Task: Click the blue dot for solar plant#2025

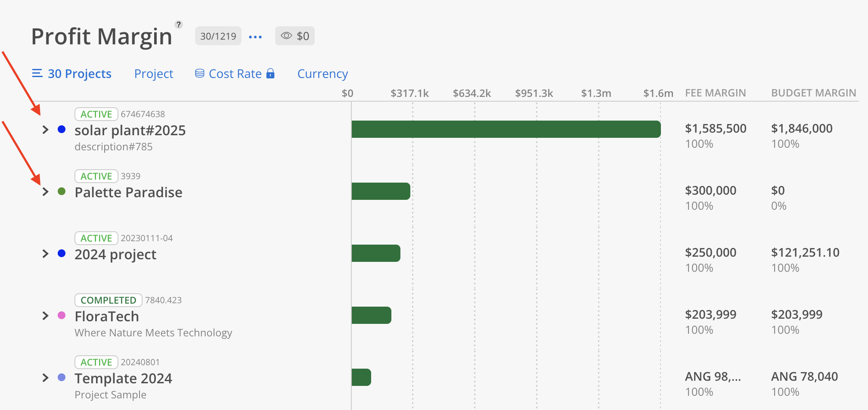Action: pyautogui.click(x=62, y=129)
